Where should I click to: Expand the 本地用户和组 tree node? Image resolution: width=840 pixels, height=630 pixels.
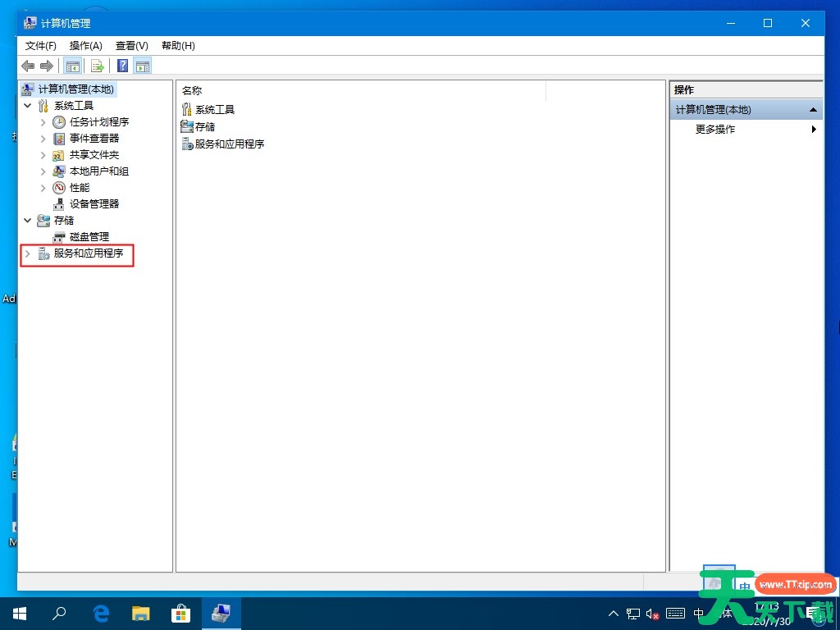[x=43, y=171]
